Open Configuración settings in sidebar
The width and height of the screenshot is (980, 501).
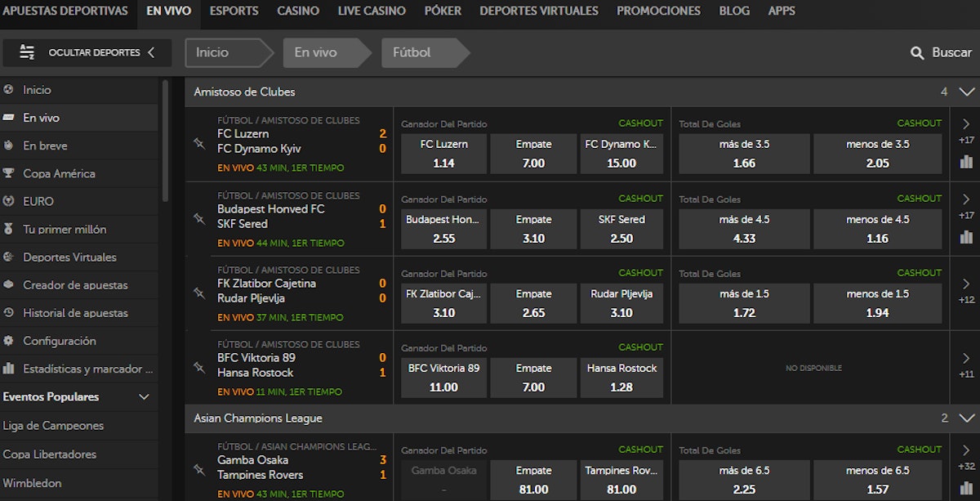pos(59,341)
